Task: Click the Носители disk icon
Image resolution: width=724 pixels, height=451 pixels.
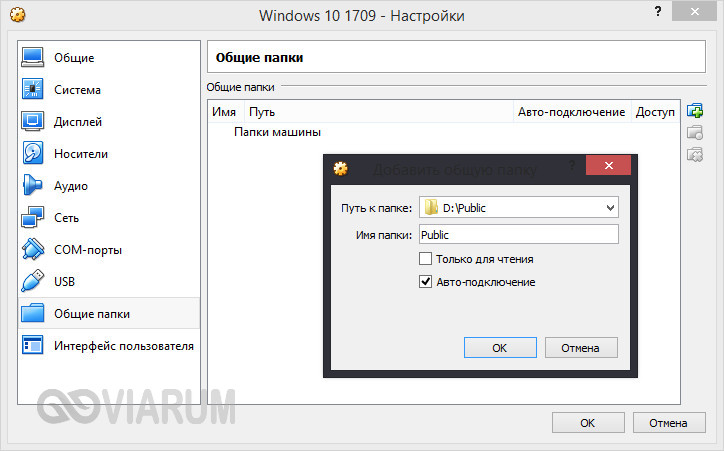Action: [x=33, y=153]
